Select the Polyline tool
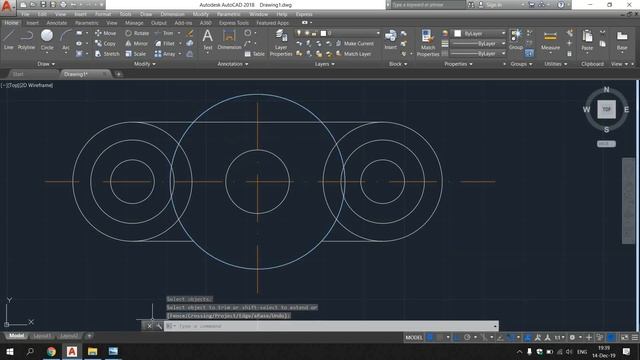This screenshot has width=640, height=360. tap(26, 40)
